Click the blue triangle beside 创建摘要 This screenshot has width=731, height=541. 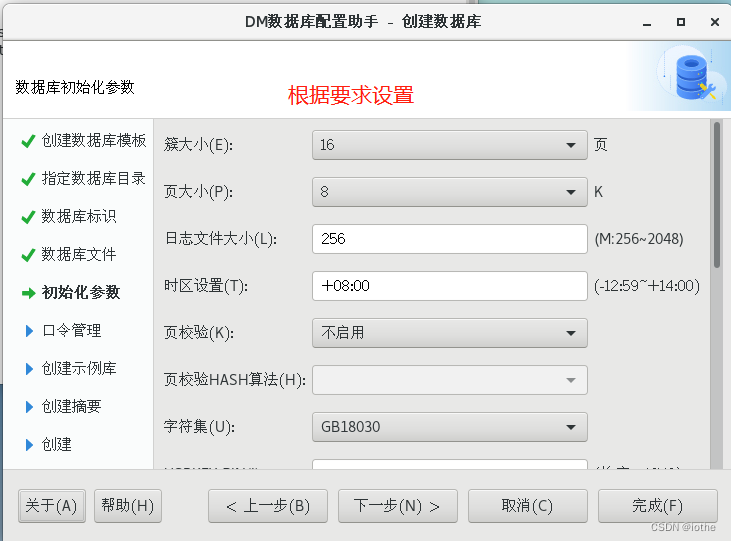click(29, 407)
